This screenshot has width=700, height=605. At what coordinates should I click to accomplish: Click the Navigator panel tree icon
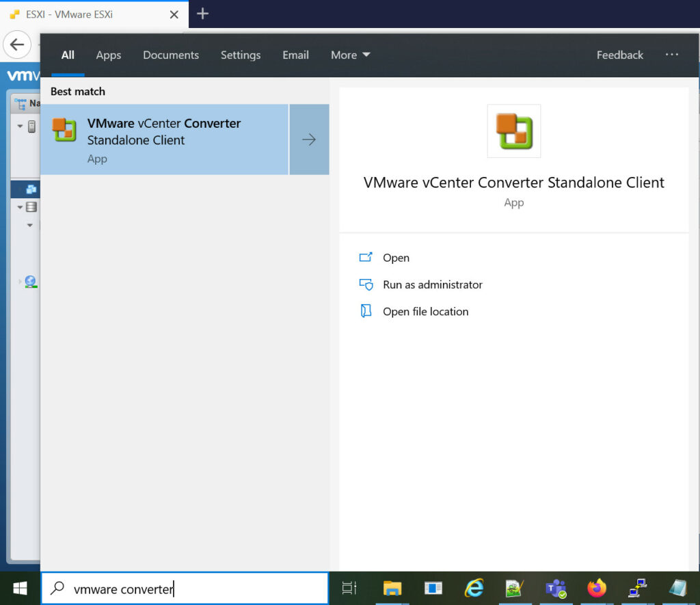[20, 104]
